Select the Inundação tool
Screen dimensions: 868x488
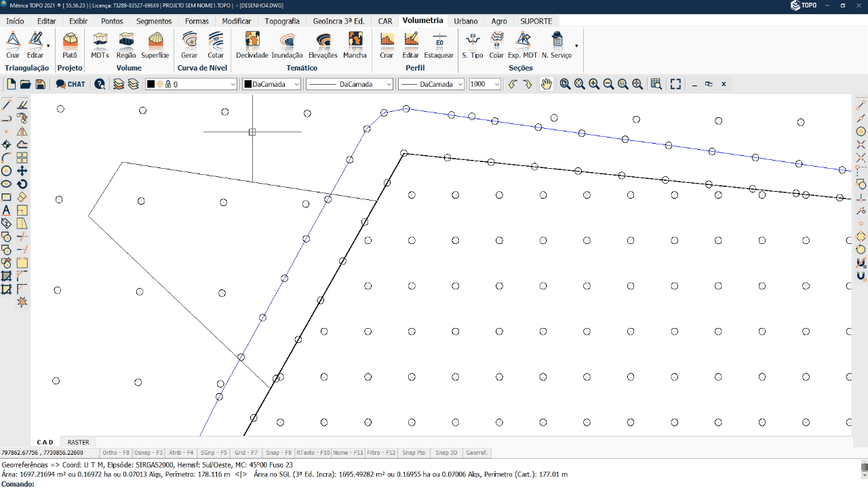(287, 45)
